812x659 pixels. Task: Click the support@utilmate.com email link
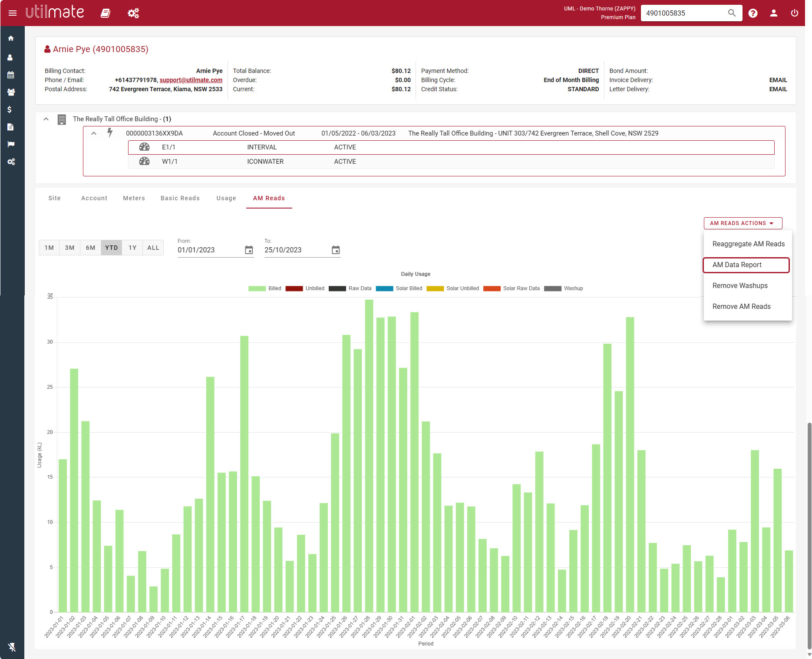click(x=191, y=80)
